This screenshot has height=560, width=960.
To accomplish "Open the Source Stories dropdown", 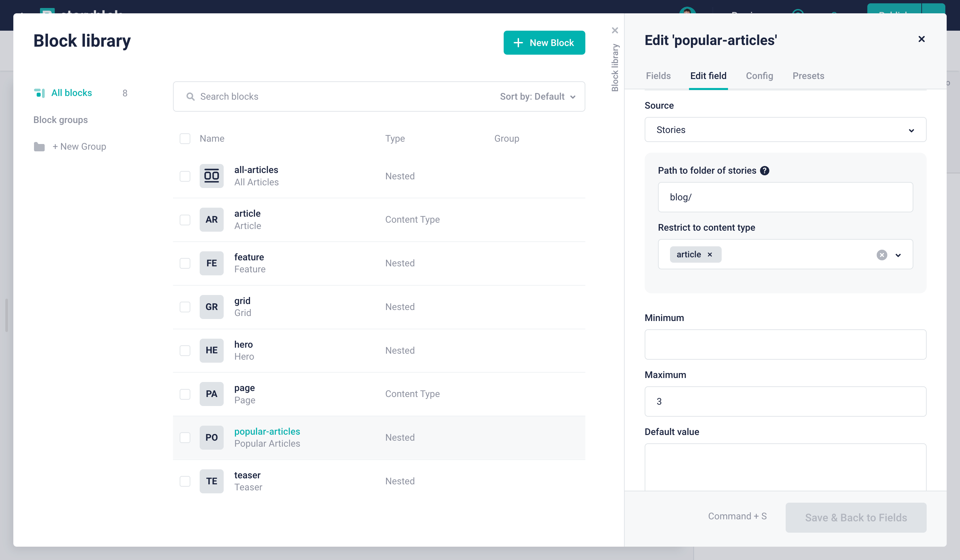I will [785, 130].
